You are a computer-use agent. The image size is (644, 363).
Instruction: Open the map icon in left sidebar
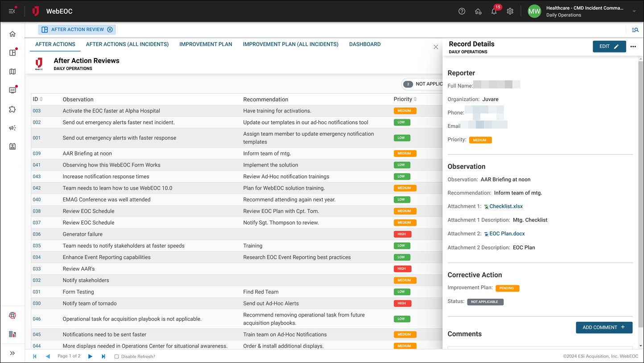(12, 71)
